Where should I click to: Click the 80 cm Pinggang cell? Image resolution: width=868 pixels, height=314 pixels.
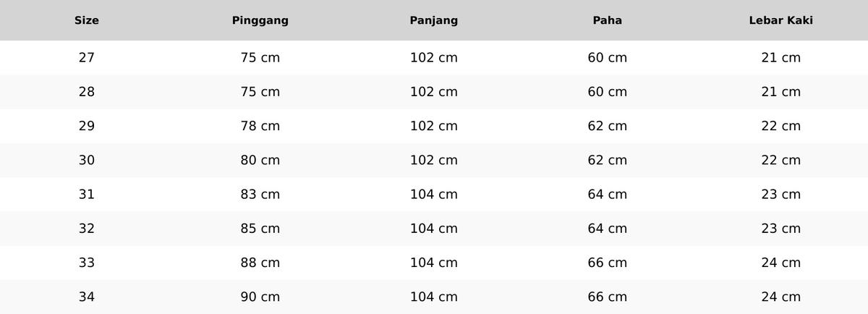[x=260, y=160]
